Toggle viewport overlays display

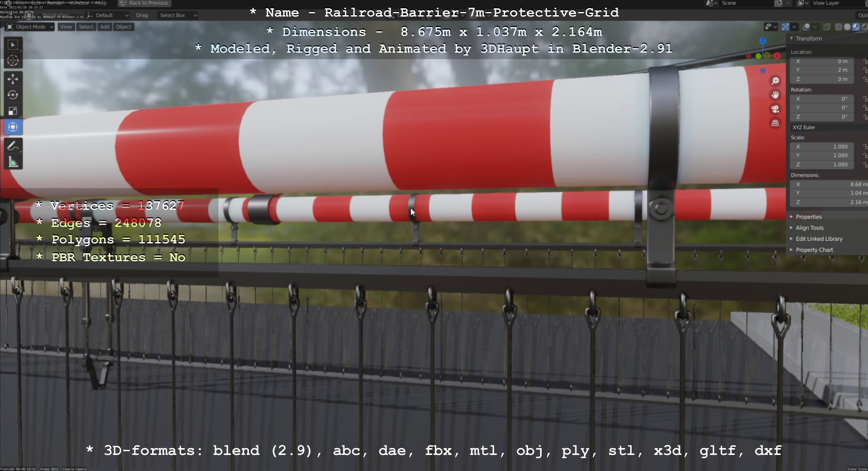[806, 27]
